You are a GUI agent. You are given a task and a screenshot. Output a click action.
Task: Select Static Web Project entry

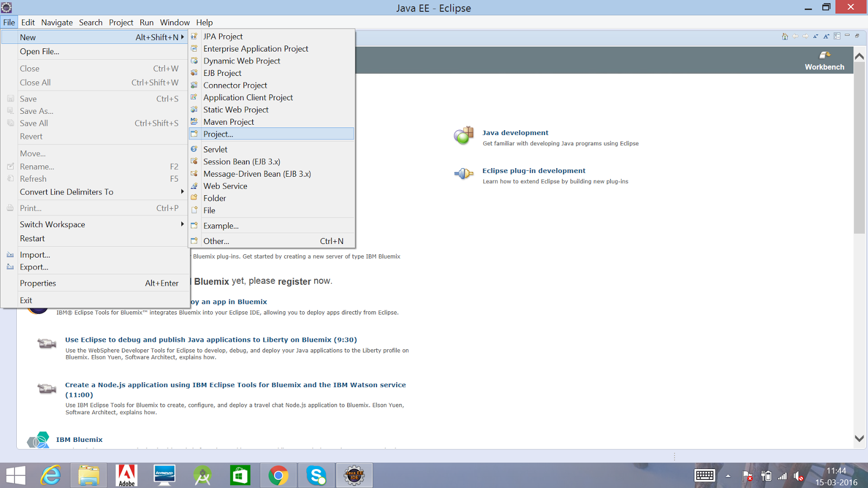pyautogui.click(x=271, y=110)
